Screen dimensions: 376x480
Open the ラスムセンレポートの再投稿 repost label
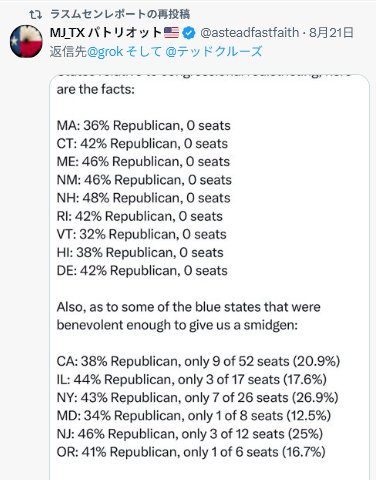(x=120, y=14)
